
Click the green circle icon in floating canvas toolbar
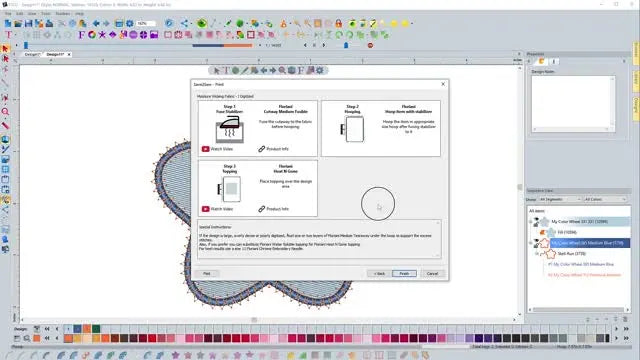236,71
